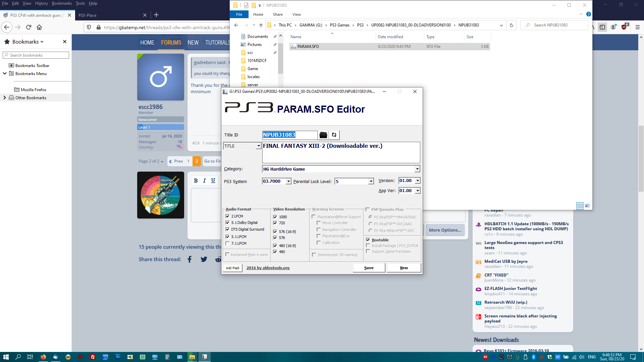Click the refresh icon beside Title ID
The width and height of the screenshot is (644, 362).
coord(334,135)
